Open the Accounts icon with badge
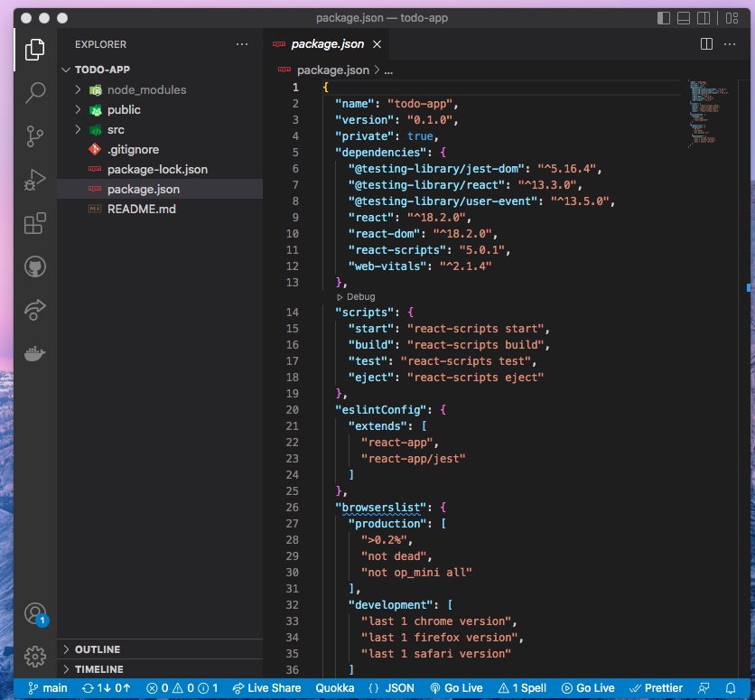The height and width of the screenshot is (700, 755). point(35,614)
